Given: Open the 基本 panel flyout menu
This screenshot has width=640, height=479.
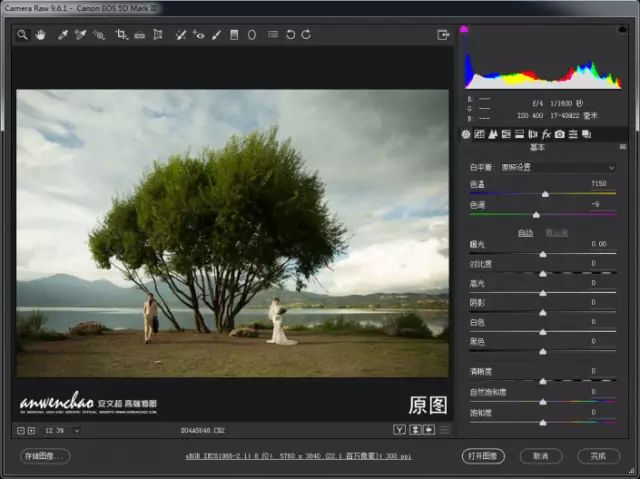Looking at the screenshot, I should point(623,147).
